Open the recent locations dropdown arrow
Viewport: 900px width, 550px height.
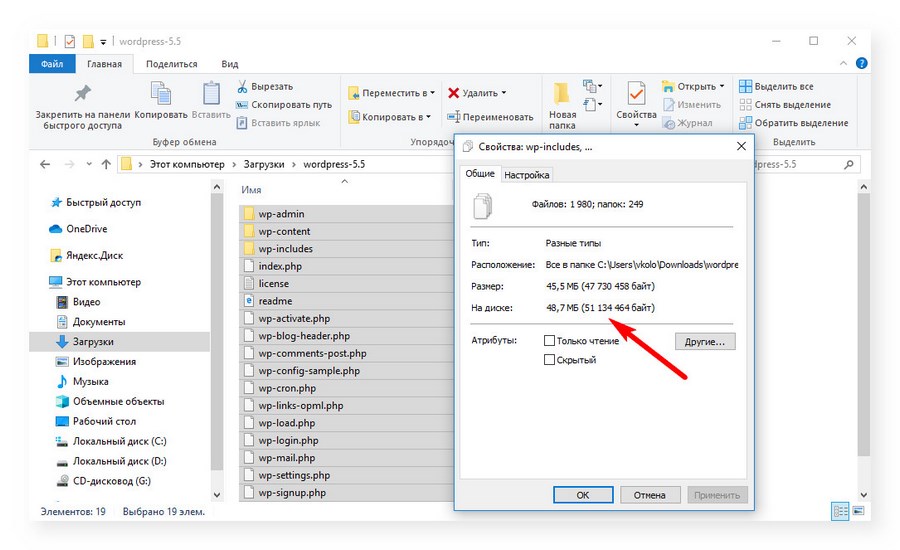coord(89,164)
